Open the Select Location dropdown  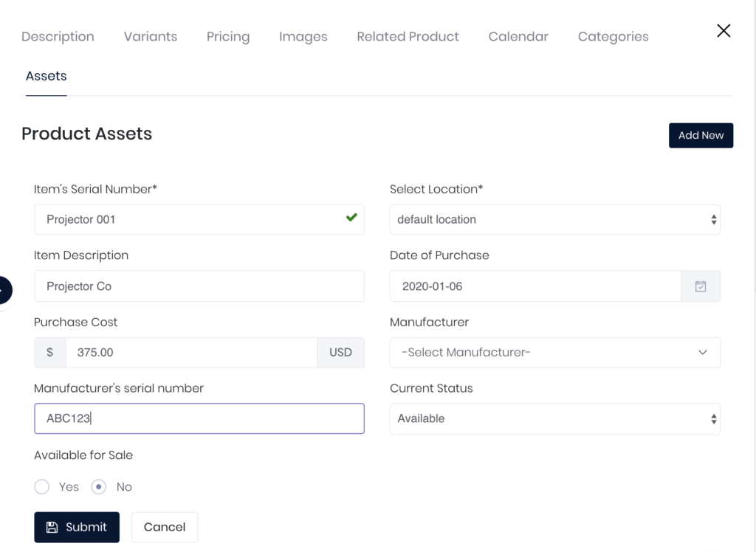pos(555,220)
